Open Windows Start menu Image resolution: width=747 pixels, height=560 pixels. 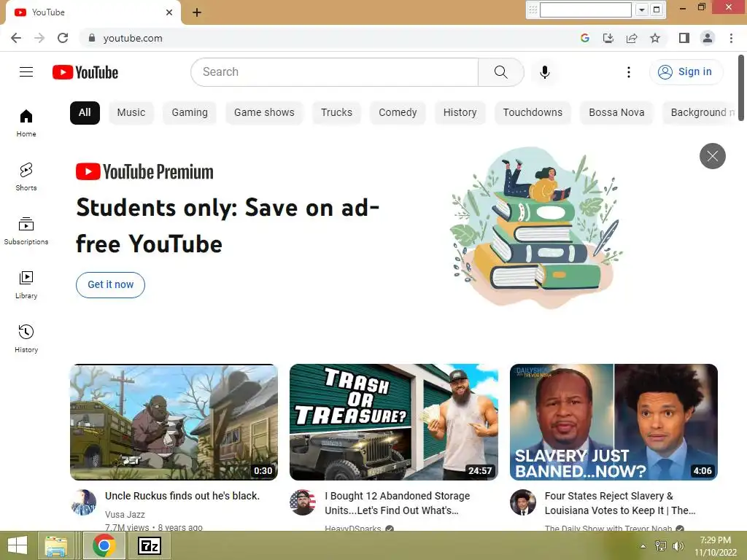(18, 545)
